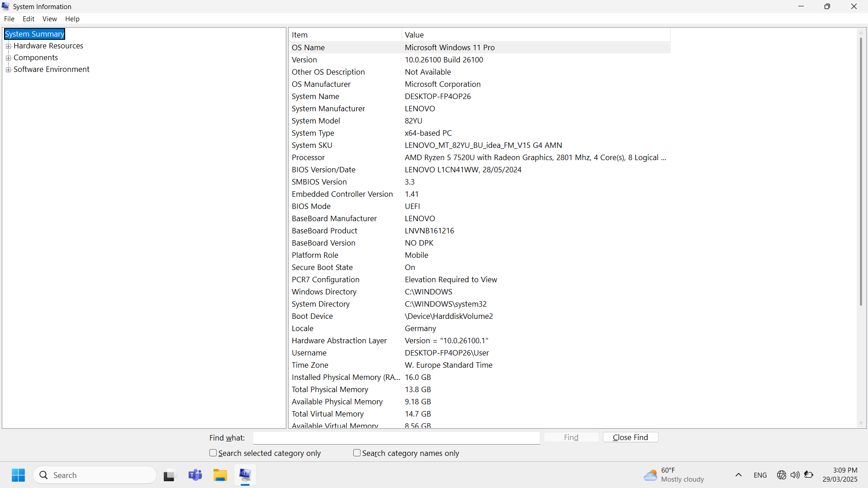Select the Installed Physical Memory row
The height and width of the screenshot is (488, 868).
point(480,377)
